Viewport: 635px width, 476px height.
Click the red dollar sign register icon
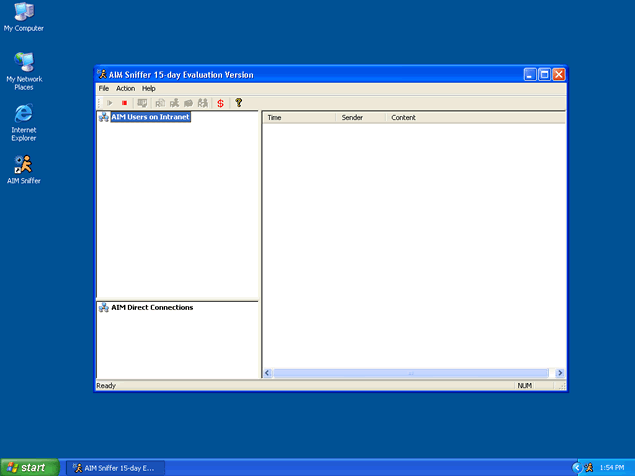220,102
